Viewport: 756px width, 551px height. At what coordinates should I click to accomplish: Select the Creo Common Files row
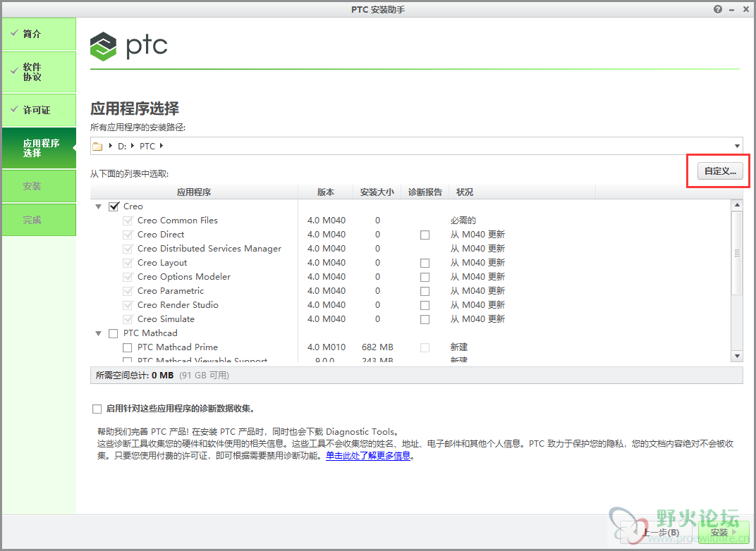(x=410, y=221)
